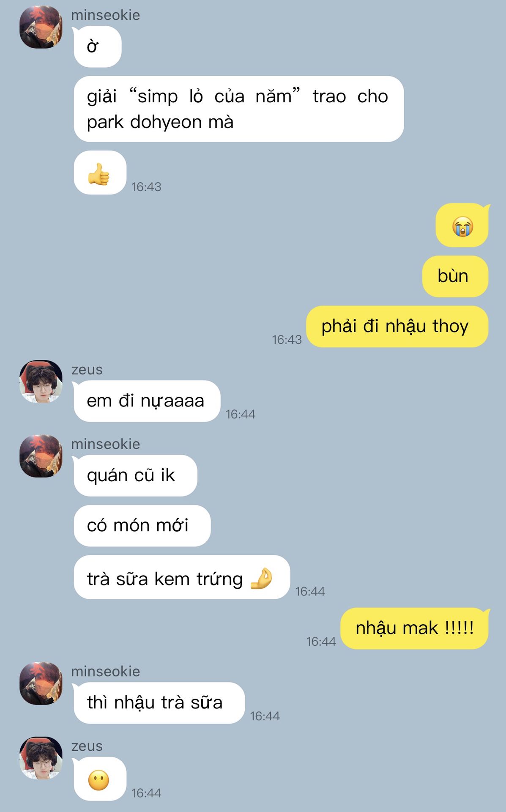506x812 pixels.
Task: Select the "nhậu mak !!!!!" message bubble
Action: point(415,628)
